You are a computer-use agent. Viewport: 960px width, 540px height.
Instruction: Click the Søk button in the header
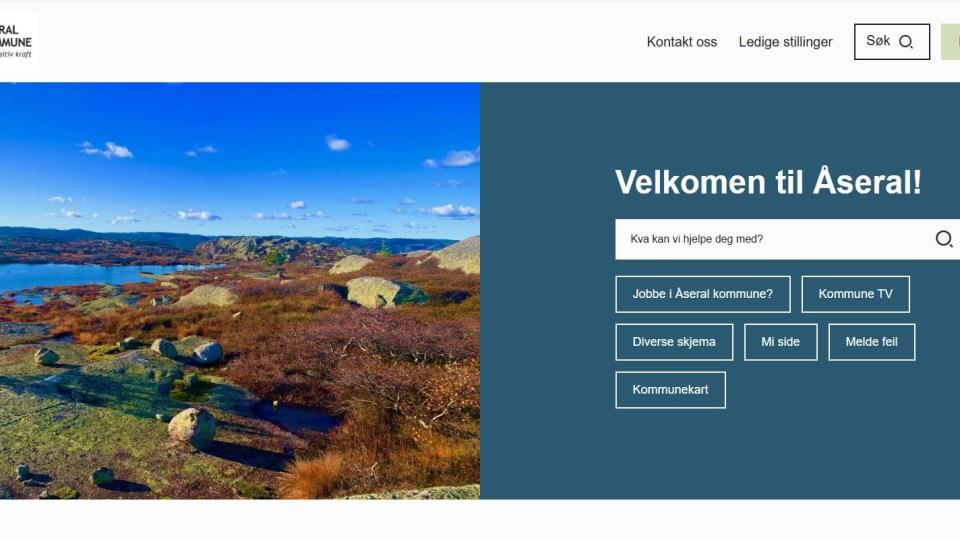(x=891, y=42)
